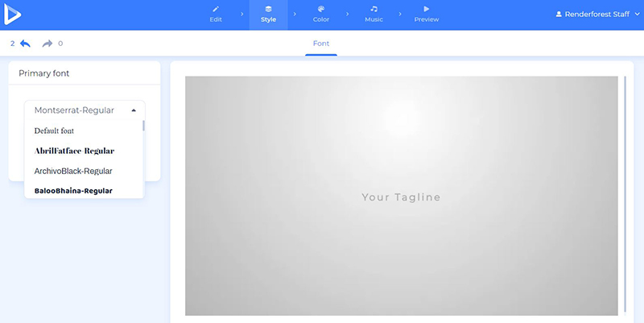Open the Renderforest Staff account menu
The width and height of the screenshot is (644, 323).
597,14
